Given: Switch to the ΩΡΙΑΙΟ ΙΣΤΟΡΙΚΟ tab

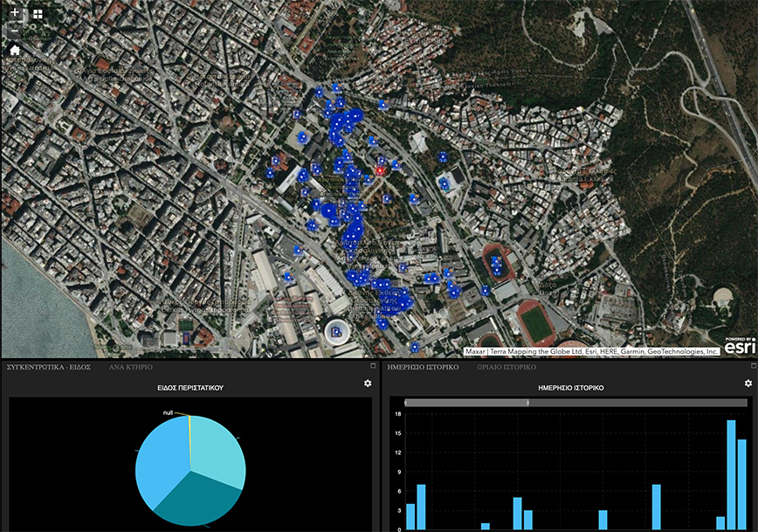Looking at the screenshot, I should click(x=506, y=368).
